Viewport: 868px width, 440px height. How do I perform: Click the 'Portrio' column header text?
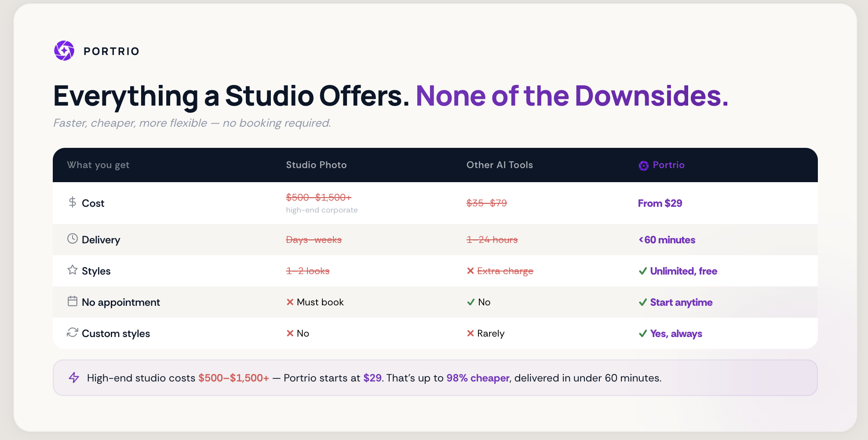[668, 165]
